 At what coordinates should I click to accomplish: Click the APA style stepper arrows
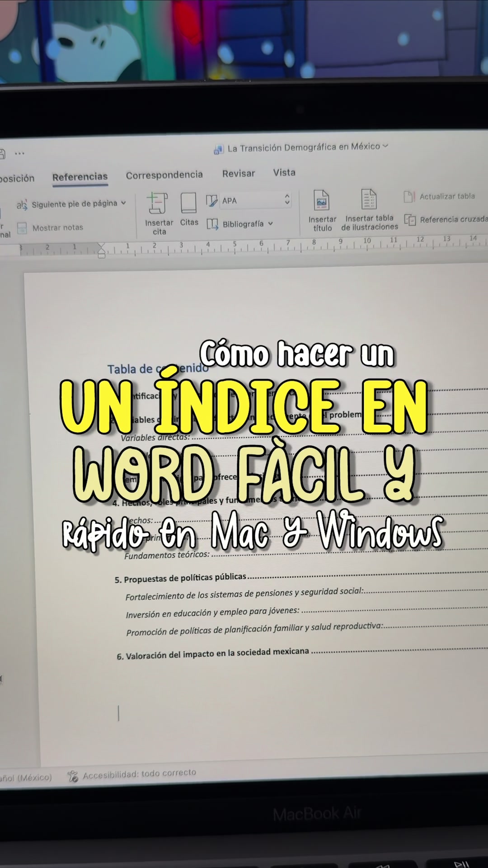[287, 200]
